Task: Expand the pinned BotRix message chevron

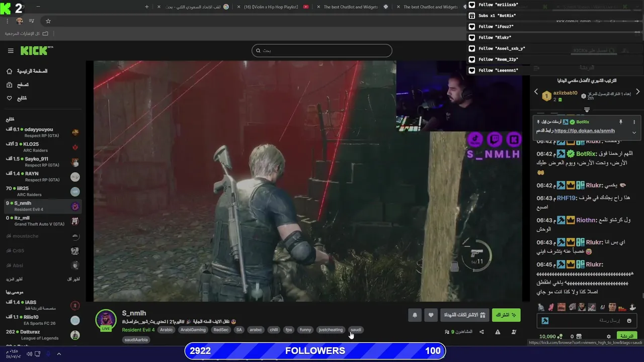Action: tap(634, 132)
